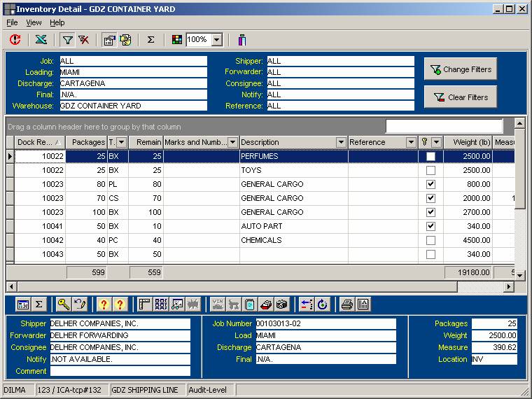Click the horizontal scrollbar right arrow
The height and width of the screenshot is (399, 532).
click(x=509, y=287)
